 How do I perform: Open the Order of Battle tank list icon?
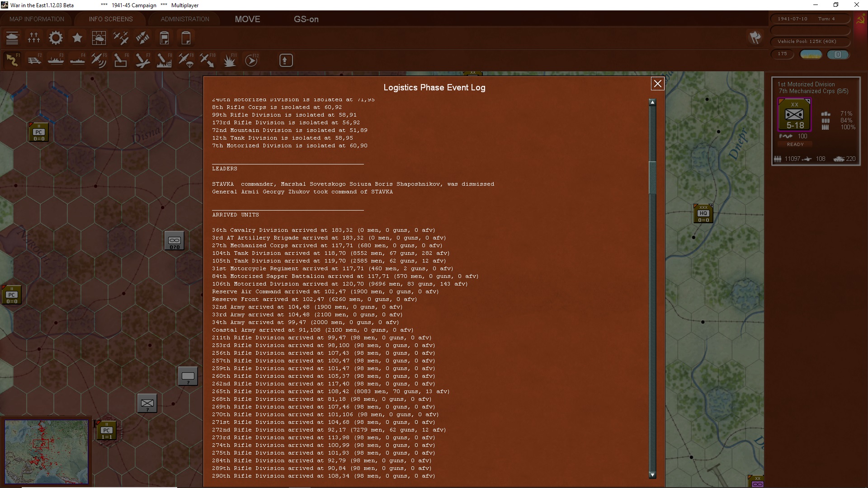(12, 38)
